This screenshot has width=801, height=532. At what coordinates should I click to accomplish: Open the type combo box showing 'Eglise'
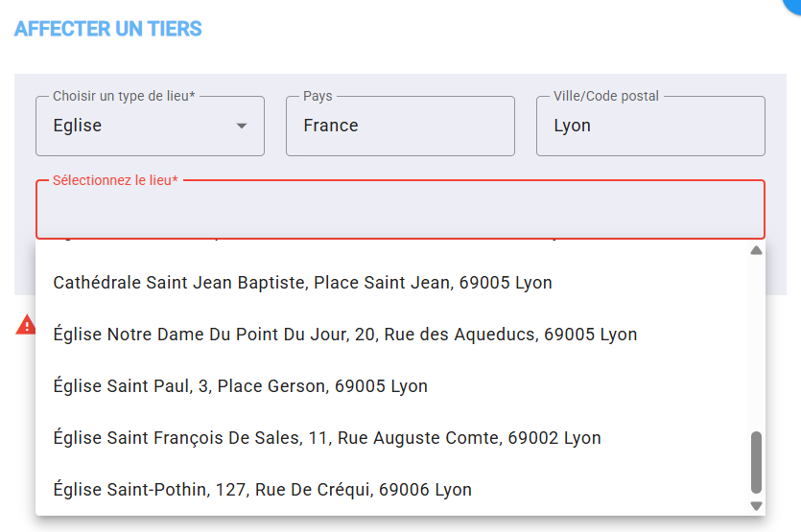pyautogui.click(x=134, y=126)
